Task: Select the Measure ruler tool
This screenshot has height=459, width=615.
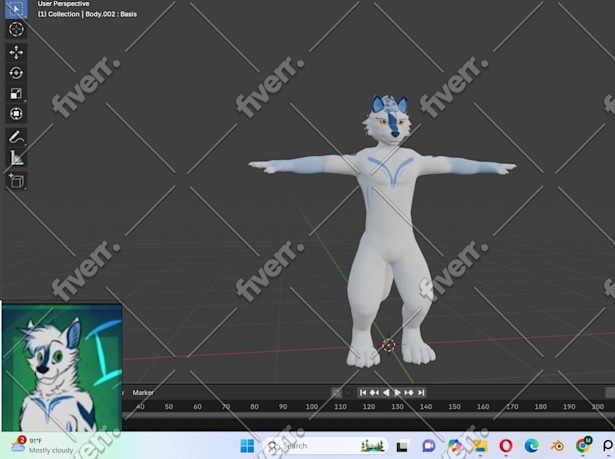Action: tap(16, 158)
